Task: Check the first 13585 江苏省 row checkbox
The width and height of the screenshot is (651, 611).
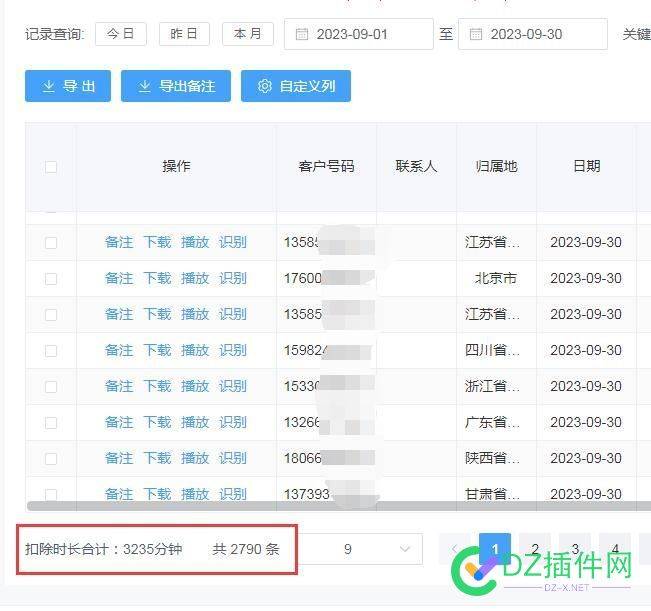Action: [51, 242]
